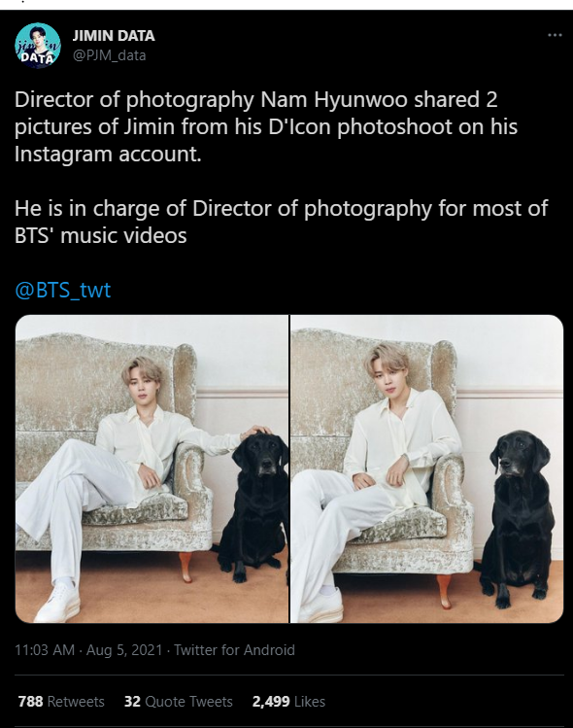Screen dimensions: 573x728
Task: Click the tweet text about Nam Hyunwoo
Action: [x=266, y=126]
